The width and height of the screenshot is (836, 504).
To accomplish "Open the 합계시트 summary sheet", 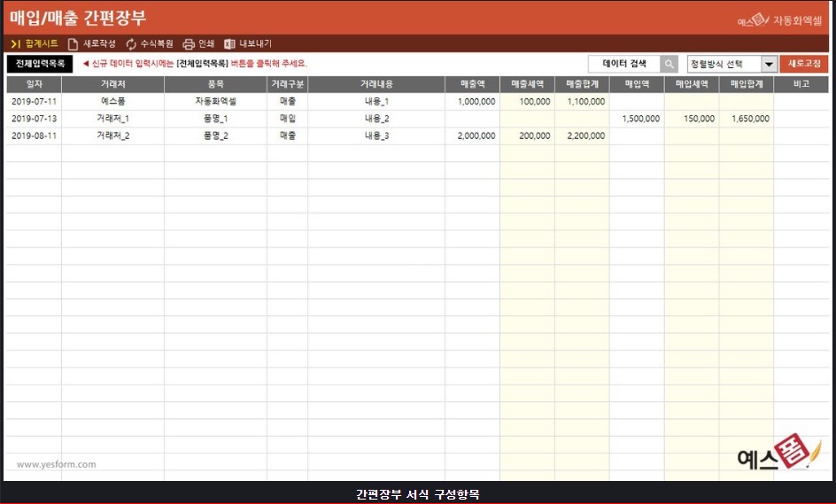I will coord(35,43).
